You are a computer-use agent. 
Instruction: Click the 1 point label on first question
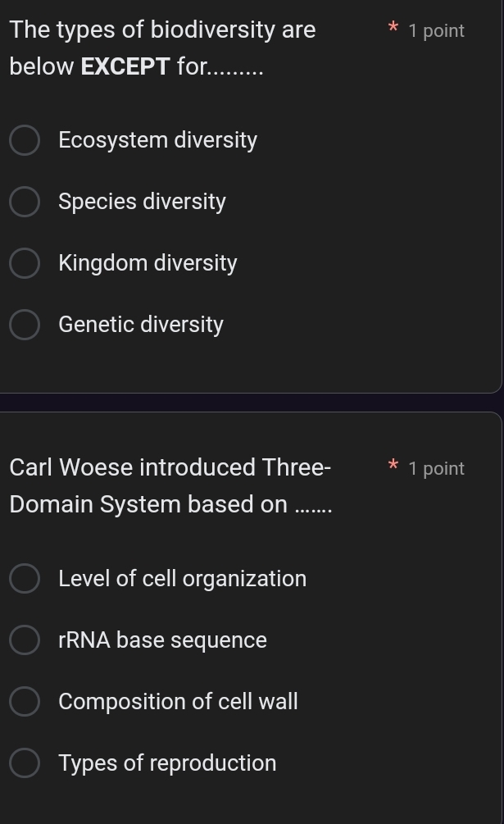click(437, 30)
